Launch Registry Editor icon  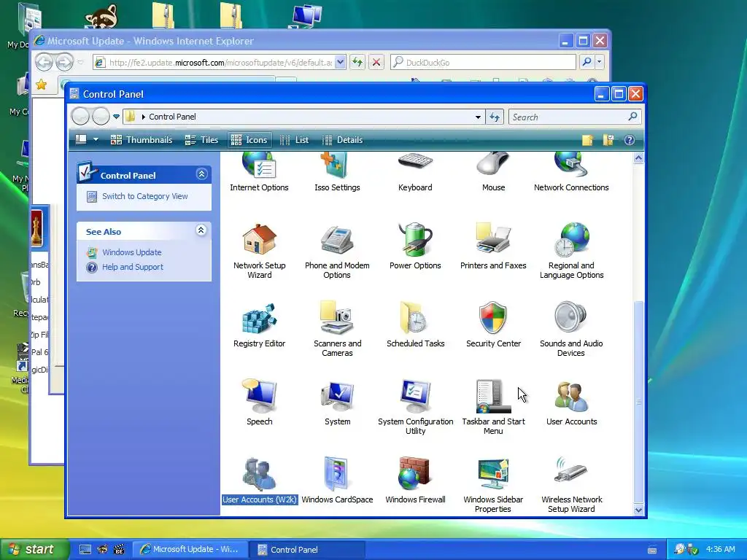tap(259, 324)
